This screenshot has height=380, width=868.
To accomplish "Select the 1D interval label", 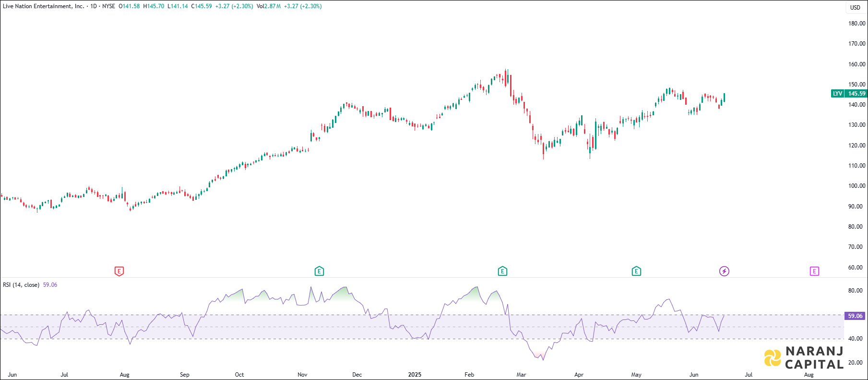I will point(94,6).
